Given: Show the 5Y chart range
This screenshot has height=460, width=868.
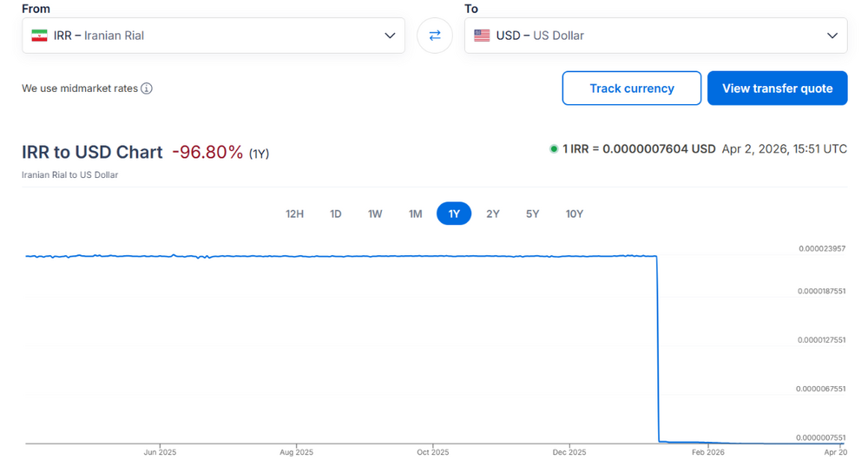Looking at the screenshot, I should [533, 214].
